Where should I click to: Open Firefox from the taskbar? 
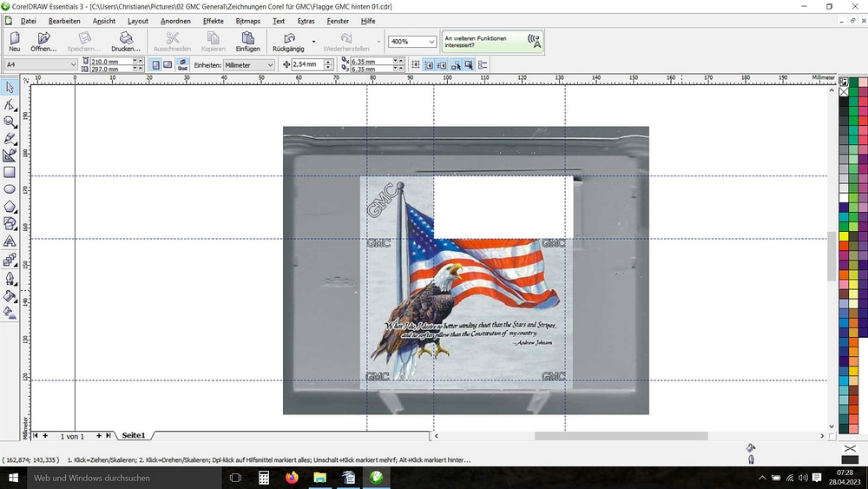point(292,478)
